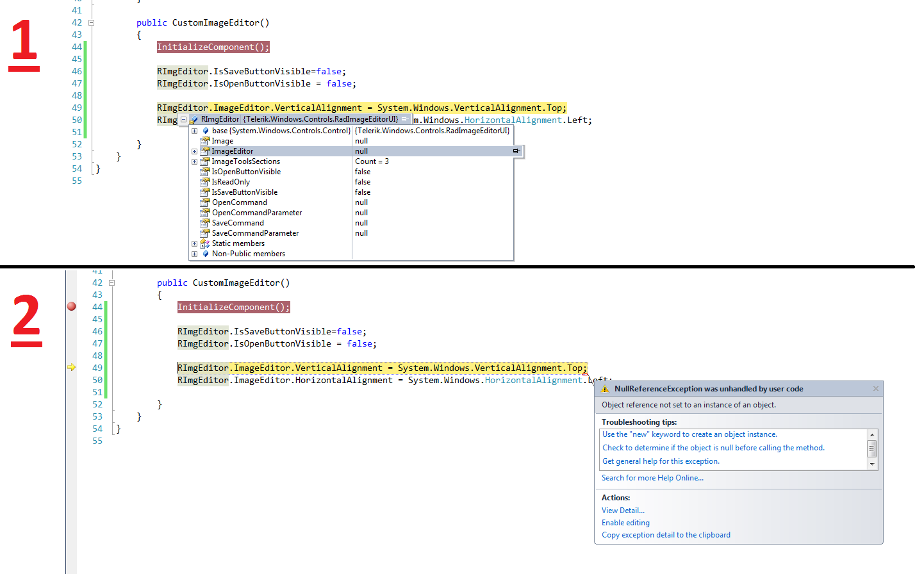Collapse the RImgEditor datatip with its minus box

click(183, 119)
